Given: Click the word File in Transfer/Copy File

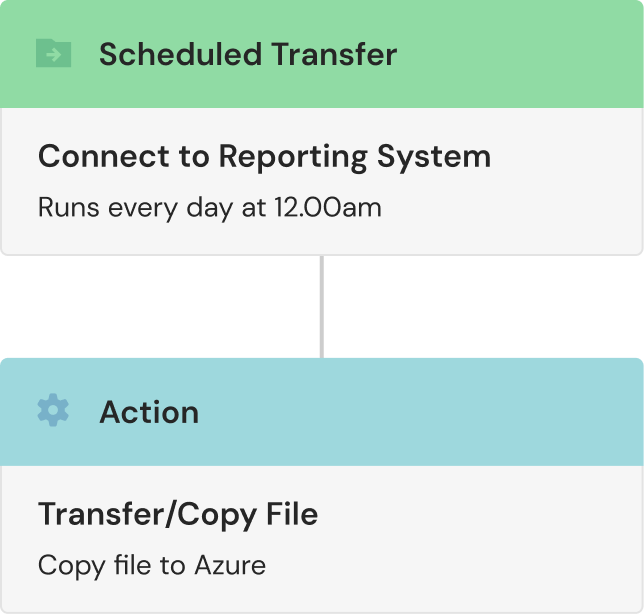Looking at the screenshot, I should 292,515.
